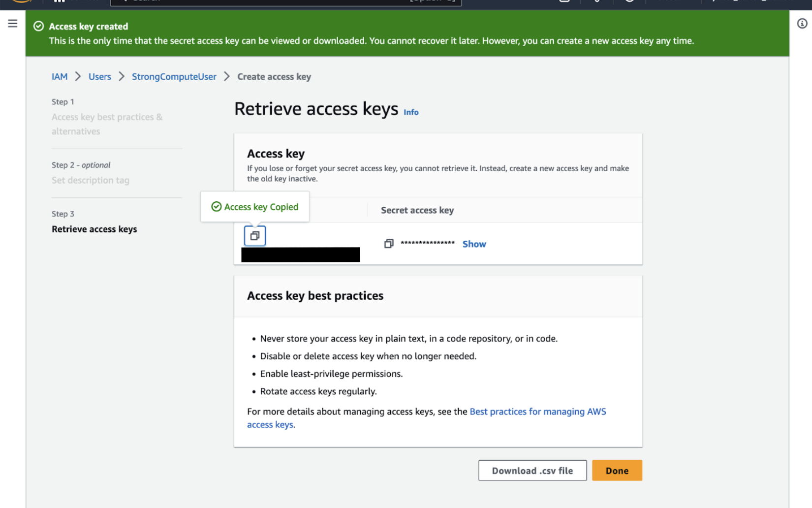
Task: Click the masked secret key asterisks
Action: point(428,243)
